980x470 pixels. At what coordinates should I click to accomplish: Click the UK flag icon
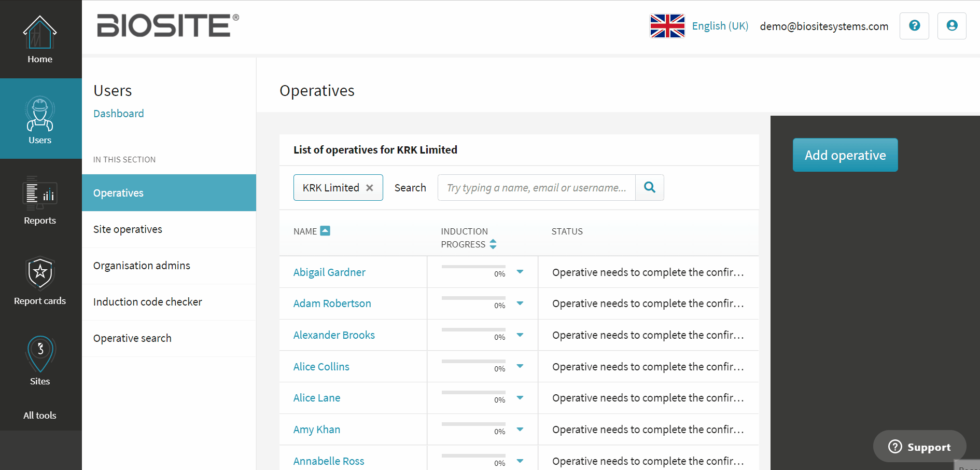point(667,26)
